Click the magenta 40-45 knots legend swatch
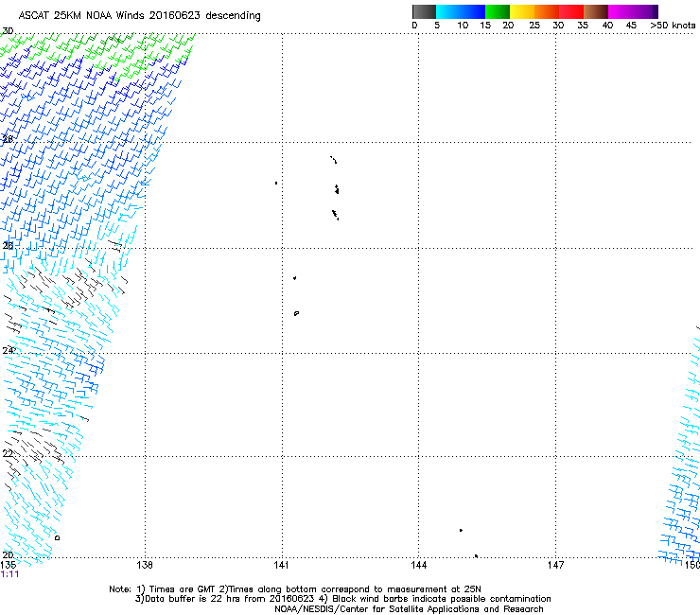The image size is (700, 615). click(x=621, y=11)
